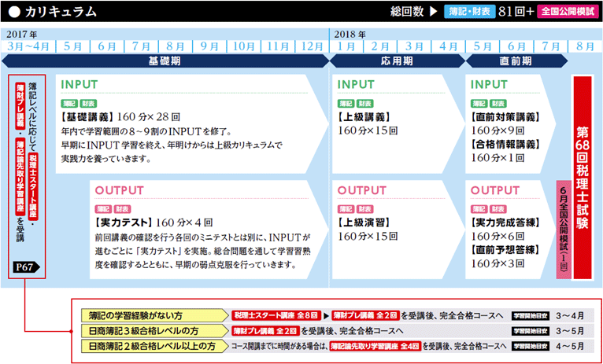Click the 2017年 3月〜4月 month cell

click(x=27, y=46)
